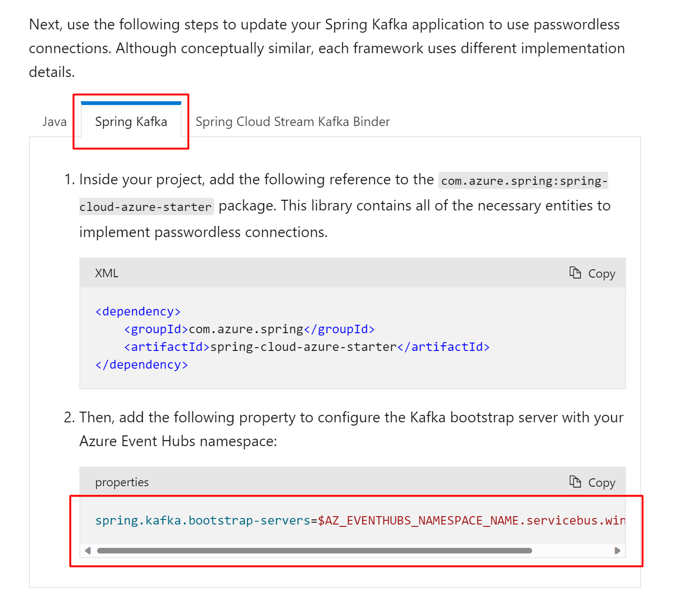Screen dimensions: 696x616
Task: Select the Spring Kafka tab
Action: 131,122
